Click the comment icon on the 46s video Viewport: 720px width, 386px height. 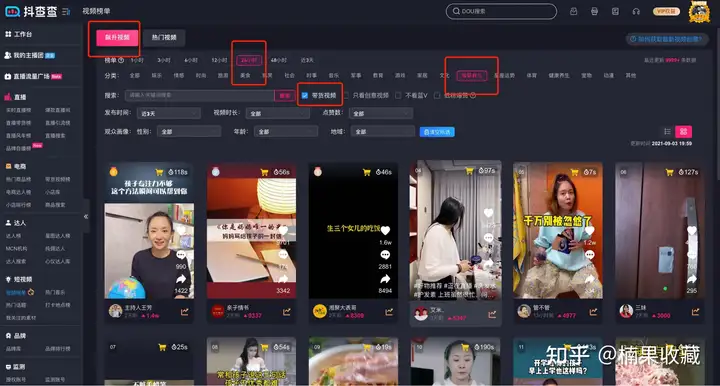pyautogui.click(x=385, y=255)
